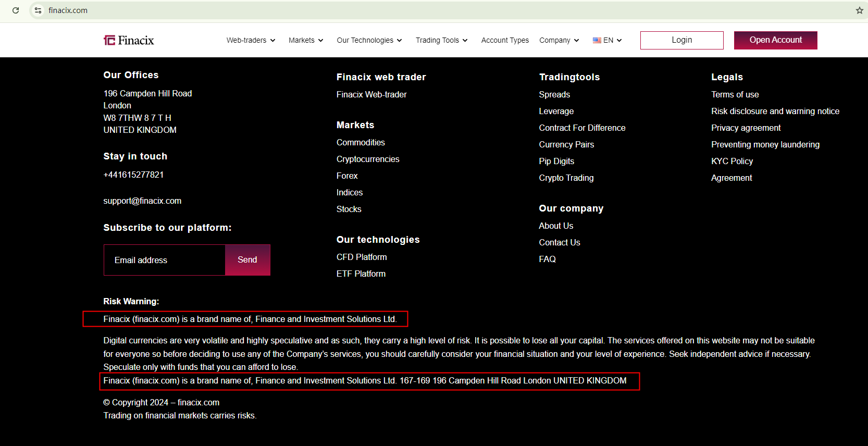This screenshot has width=868, height=446.
Task: Click the Login button
Action: [x=681, y=40]
